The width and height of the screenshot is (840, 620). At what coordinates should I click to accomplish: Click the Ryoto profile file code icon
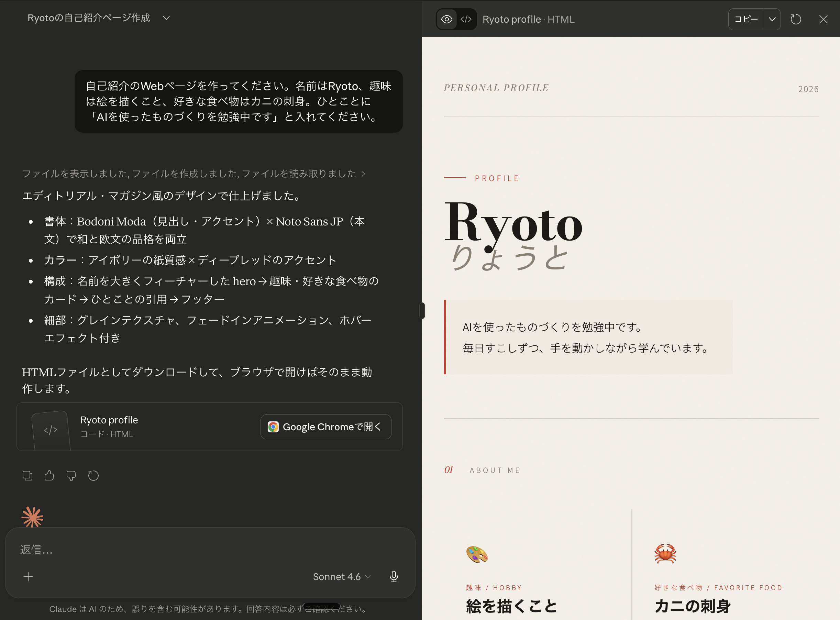coord(51,430)
